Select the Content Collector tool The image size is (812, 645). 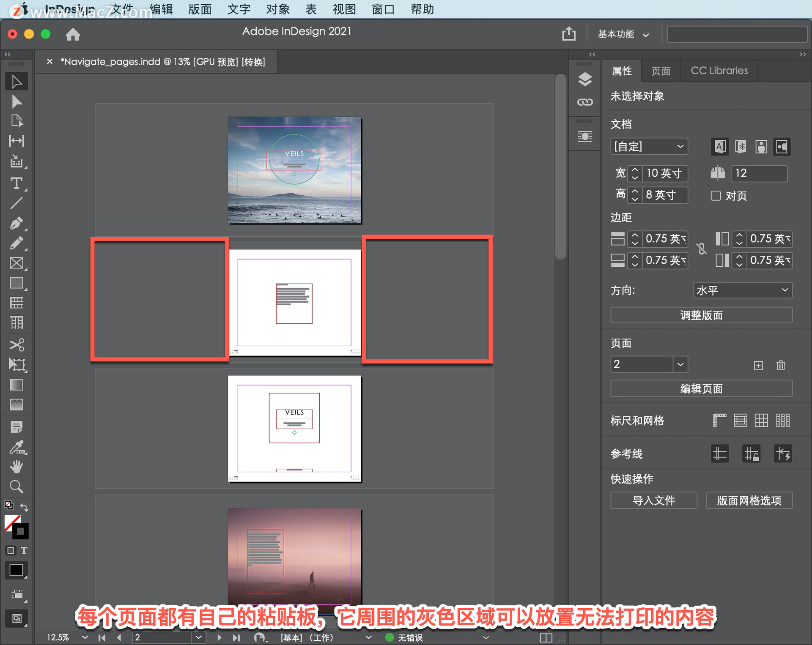(16, 161)
